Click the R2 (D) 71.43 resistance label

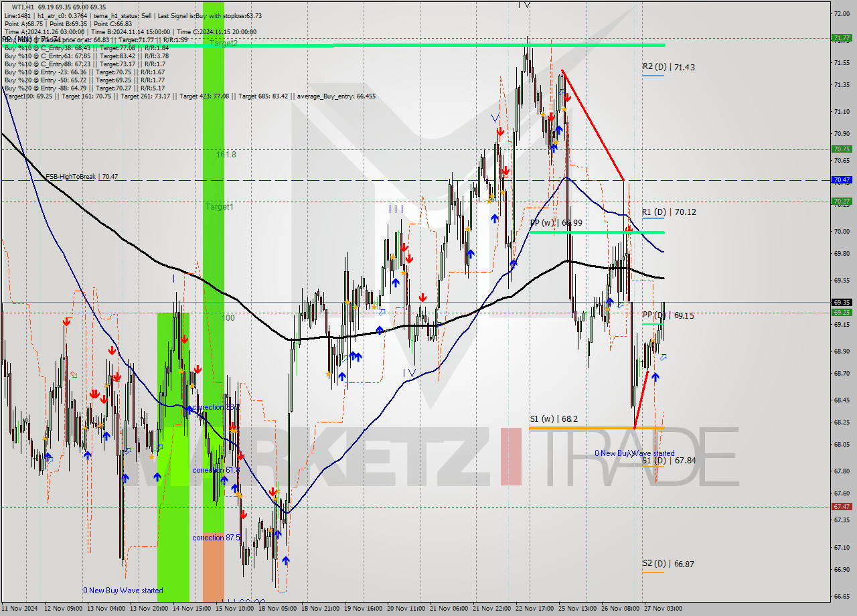668,67
